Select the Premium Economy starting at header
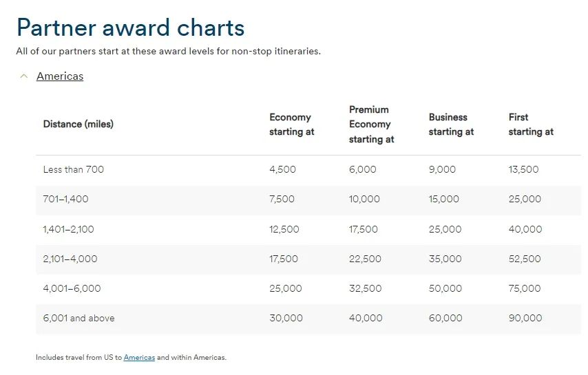 (x=371, y=125)
